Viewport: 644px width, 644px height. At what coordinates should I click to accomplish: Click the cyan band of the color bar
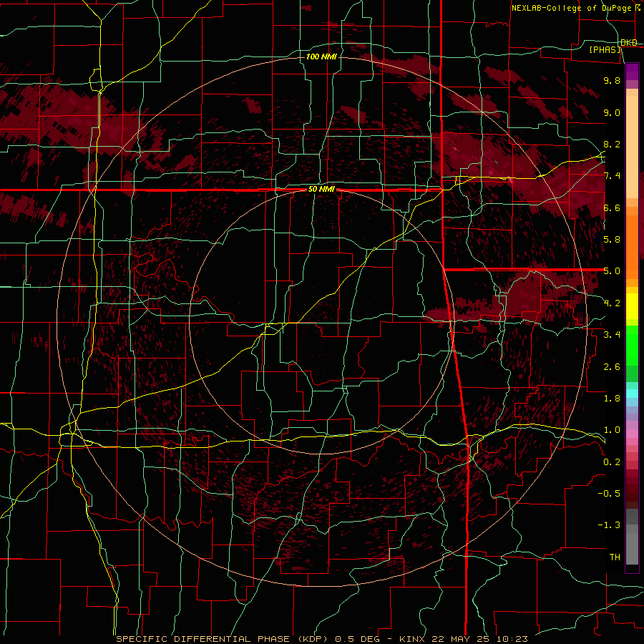pos(632,394)
